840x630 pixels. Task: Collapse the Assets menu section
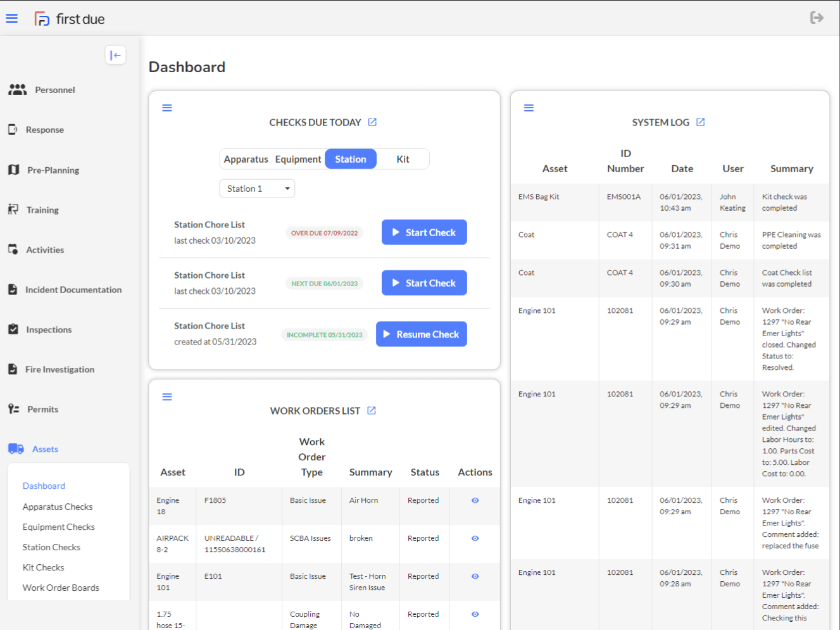[45, 450]
